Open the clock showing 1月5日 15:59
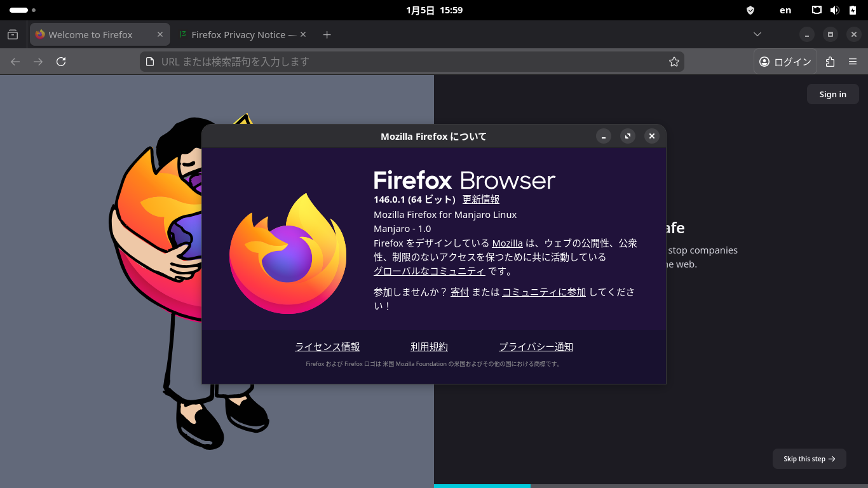The image size is (868, 488). [x=434, y=10]
